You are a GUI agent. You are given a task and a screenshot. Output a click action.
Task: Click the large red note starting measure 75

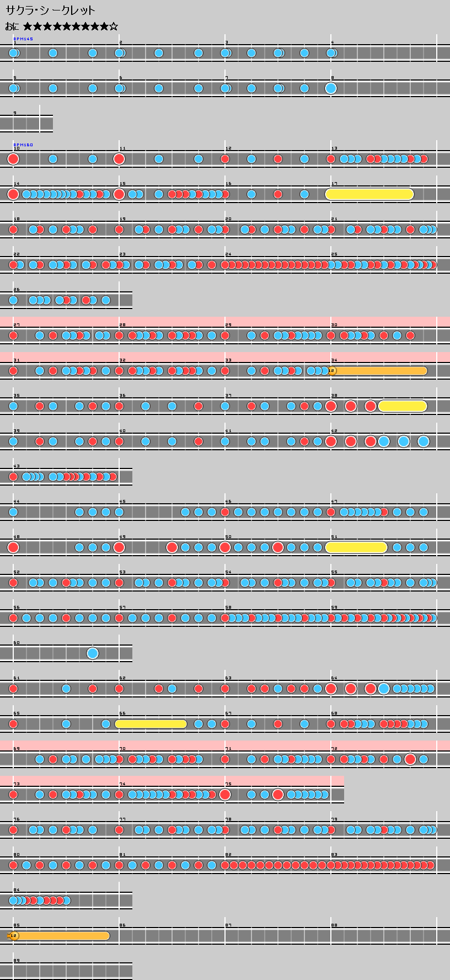(225, 795)
